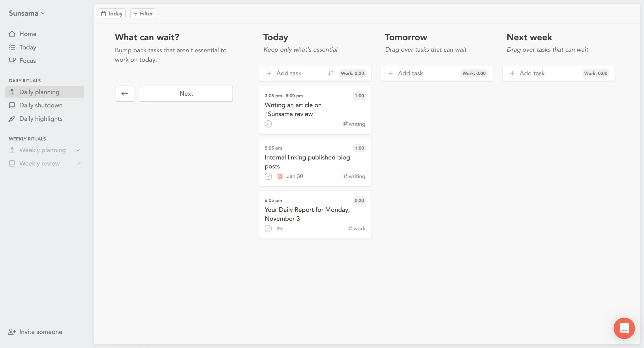This screenshot has width=644, height=348.
Task: Mark "Writing an article" task complete
Action: pos(268,124)
